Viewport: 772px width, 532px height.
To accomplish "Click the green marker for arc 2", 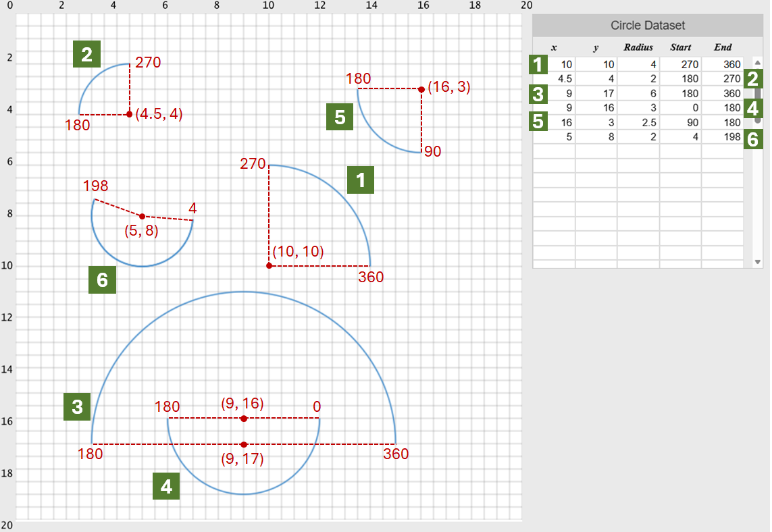I will (85, 55).
